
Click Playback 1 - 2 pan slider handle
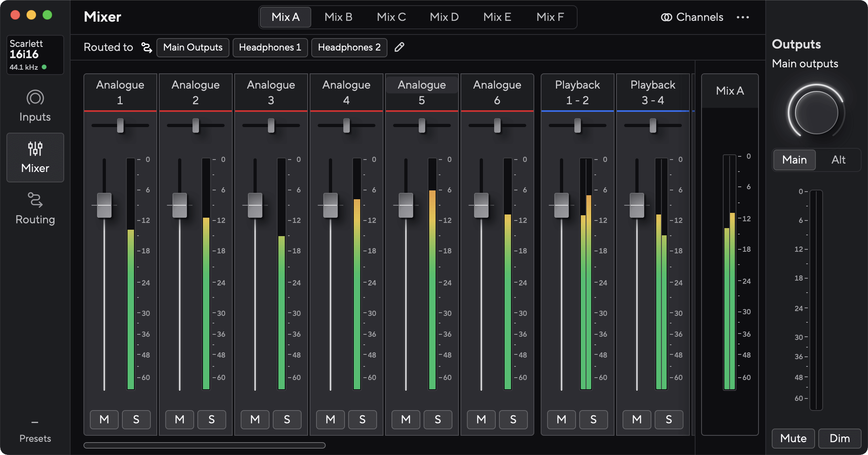(x=578, y=125)
